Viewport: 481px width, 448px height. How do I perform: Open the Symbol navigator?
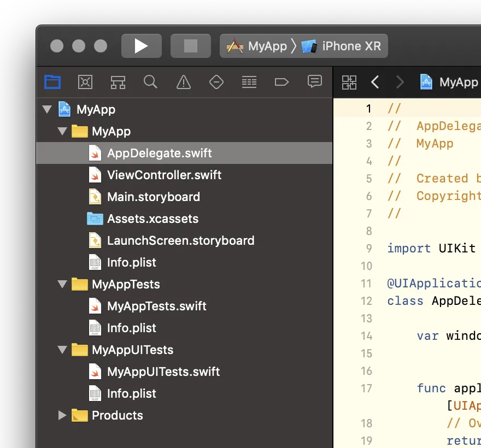(x=118, y=82)
